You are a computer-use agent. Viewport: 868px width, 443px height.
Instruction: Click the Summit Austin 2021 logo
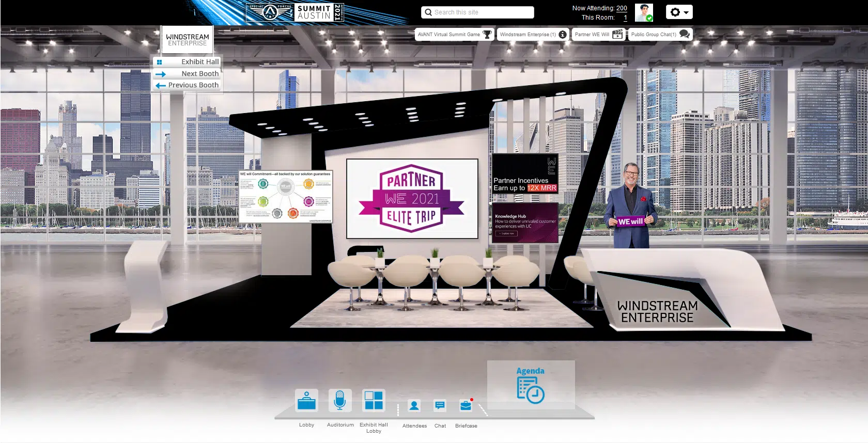pos(295,12)
